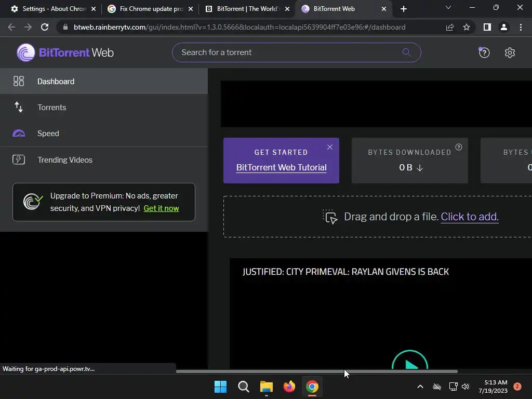Screen dimensions: 532x399
Task: Click the 0 B bytes downloaded value
Action: pos(405,168)
